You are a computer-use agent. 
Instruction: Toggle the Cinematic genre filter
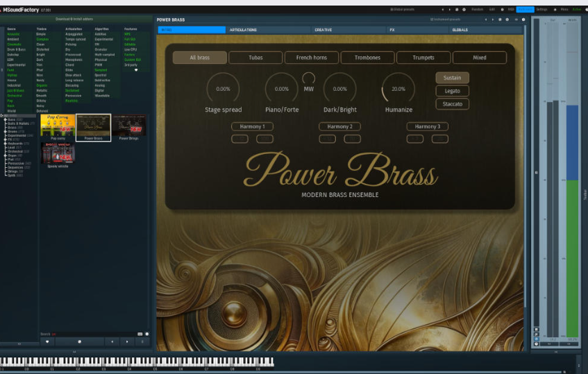coord(15,44)
